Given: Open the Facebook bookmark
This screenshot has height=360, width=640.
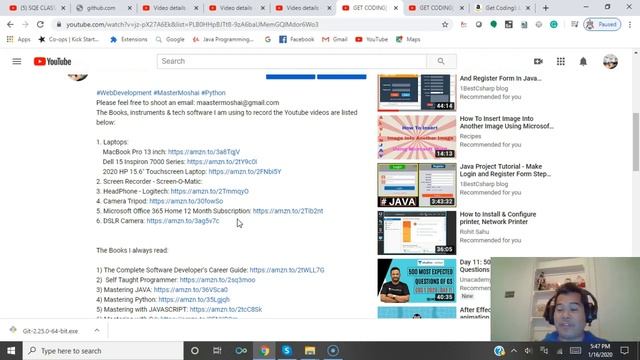Looking at the screenshot, I should (297, 39).
